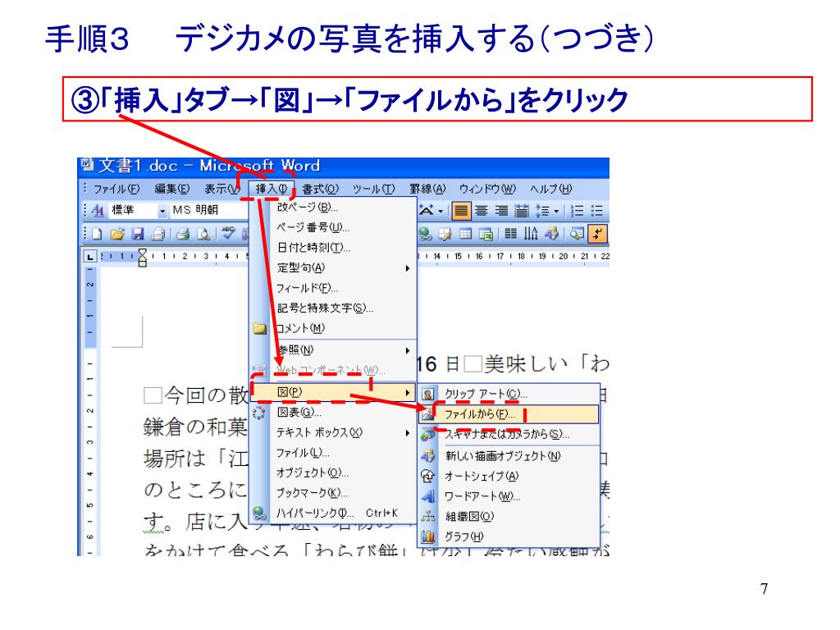Select 新しい描画オブジェクト(N) entry
Screen dimensions: 840x630
click(x=509, y=456)
